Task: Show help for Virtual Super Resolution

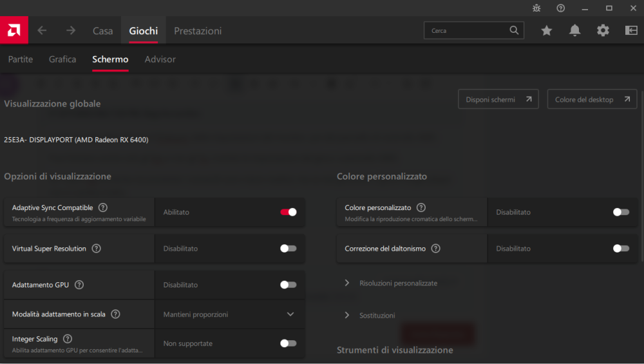Action: [96, 249]
